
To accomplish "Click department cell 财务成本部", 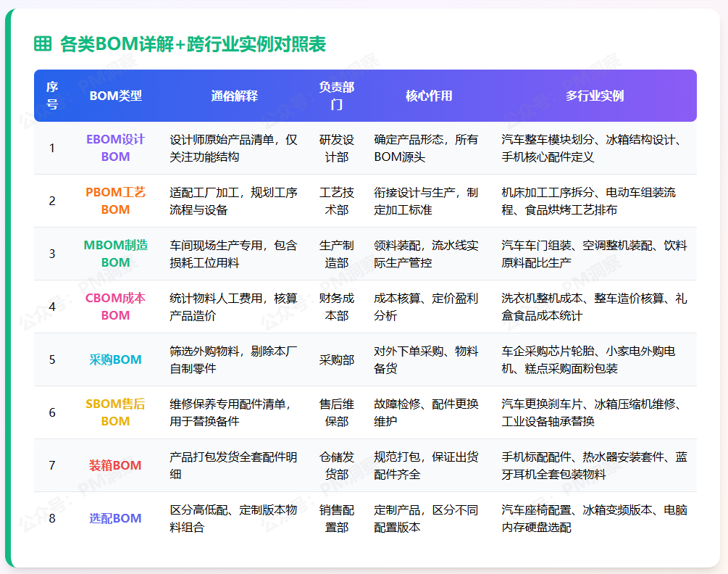I will tap(337, 307).
